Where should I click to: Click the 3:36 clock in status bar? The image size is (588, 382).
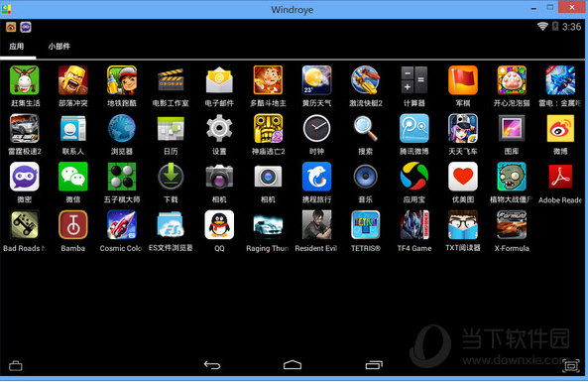(571, 27)
